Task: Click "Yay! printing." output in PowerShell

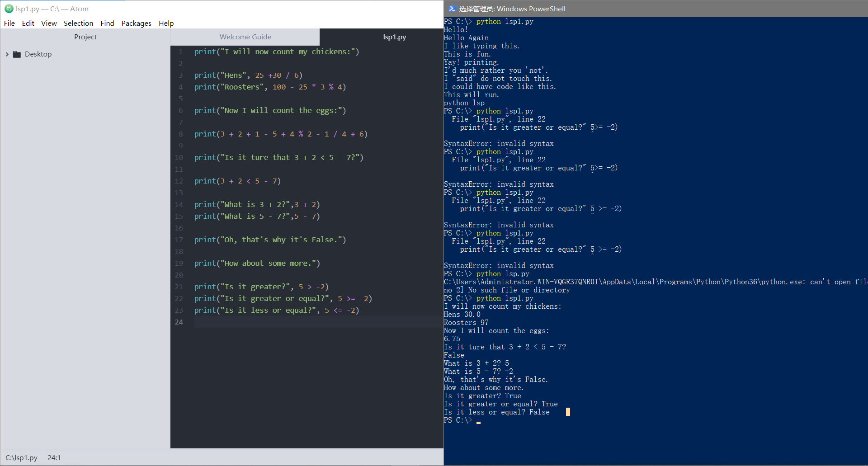Action: click(472, 62)
